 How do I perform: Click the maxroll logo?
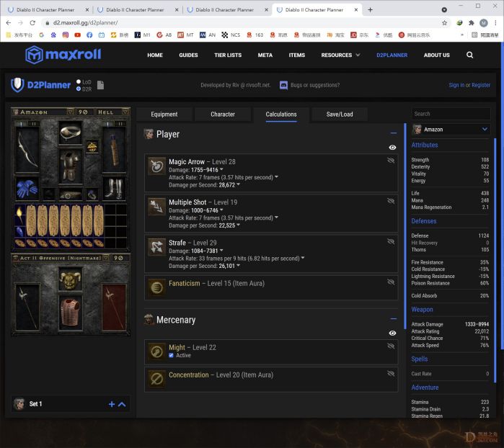coord(63,55)
